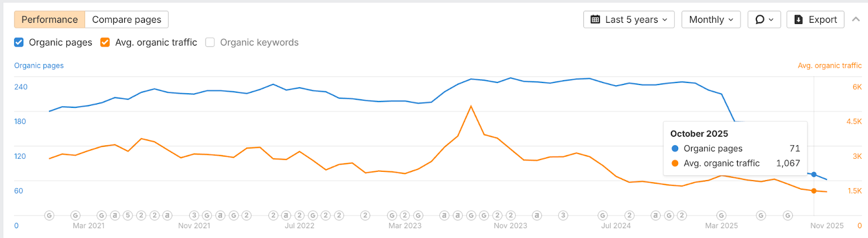
Task: Click the orange October 2025 data point
Action: tap(814, 191)
